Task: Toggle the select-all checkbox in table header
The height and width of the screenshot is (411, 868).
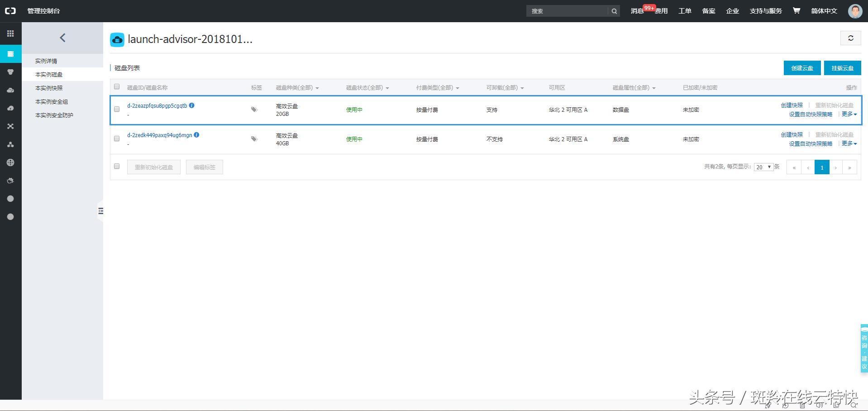Action: [x=117, y=87]
